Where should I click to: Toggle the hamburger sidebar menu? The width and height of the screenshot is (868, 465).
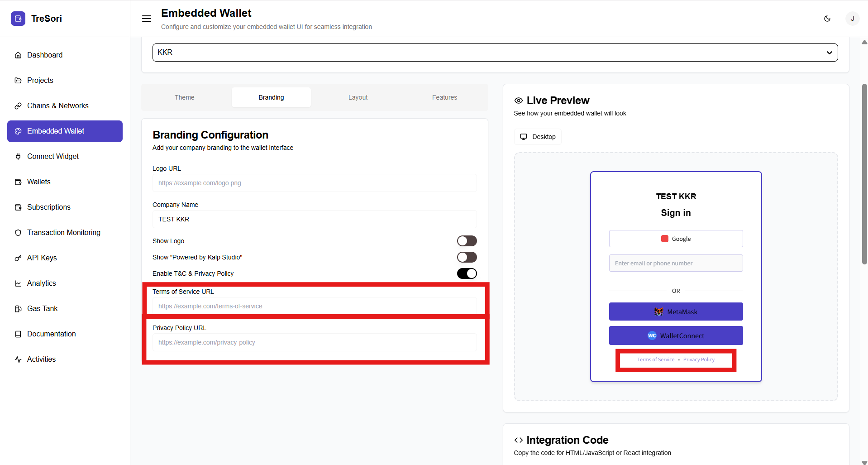click(147, 19)
